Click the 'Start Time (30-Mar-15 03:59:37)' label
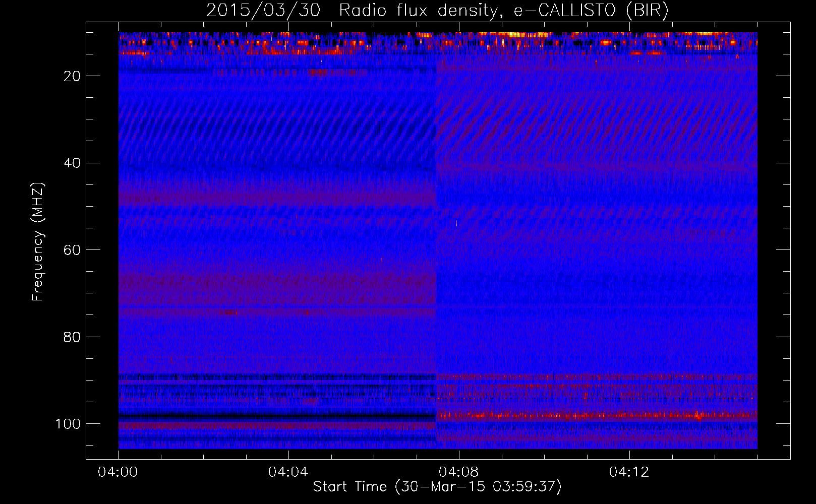This screenshot has width=816, height=504. tap(437, 487)
